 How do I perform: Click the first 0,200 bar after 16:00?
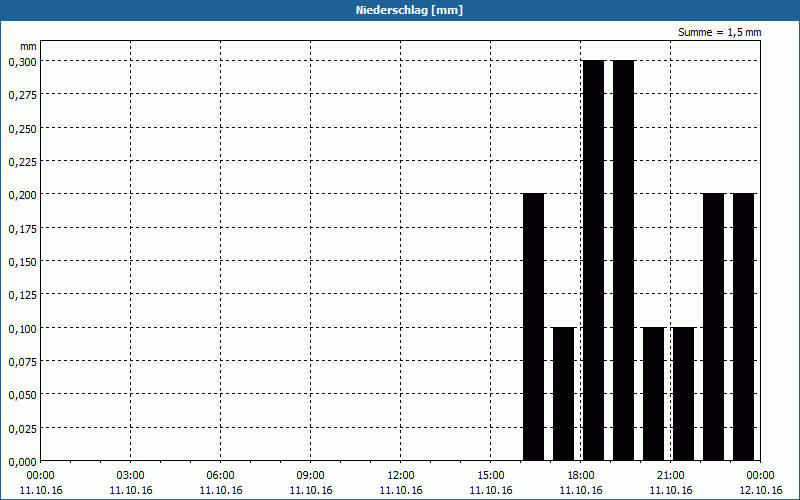pyautogui.click(x=534, y=327)
